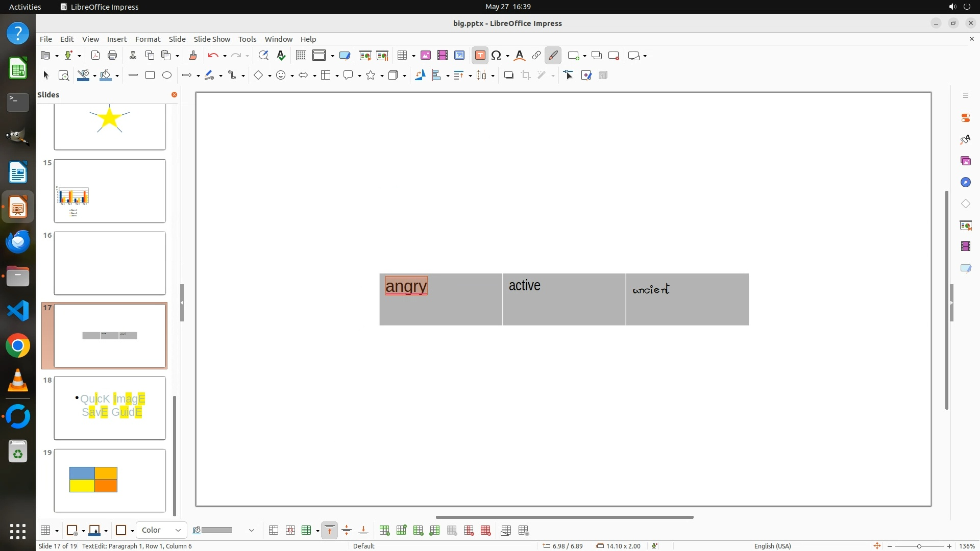This screenshot has height=551, width=980.
Task: Click the Clone Formatting paintbrush icon
Action: (x=193, y=56)
